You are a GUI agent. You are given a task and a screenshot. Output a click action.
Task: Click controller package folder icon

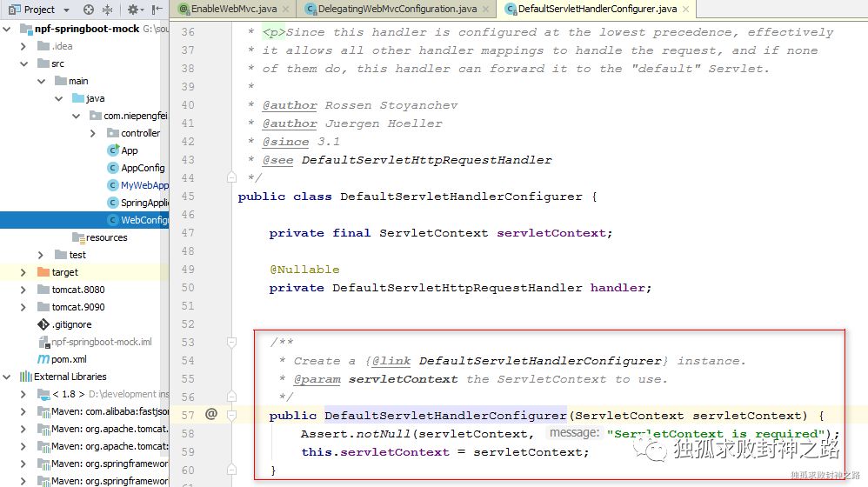[x=113, y=133]
